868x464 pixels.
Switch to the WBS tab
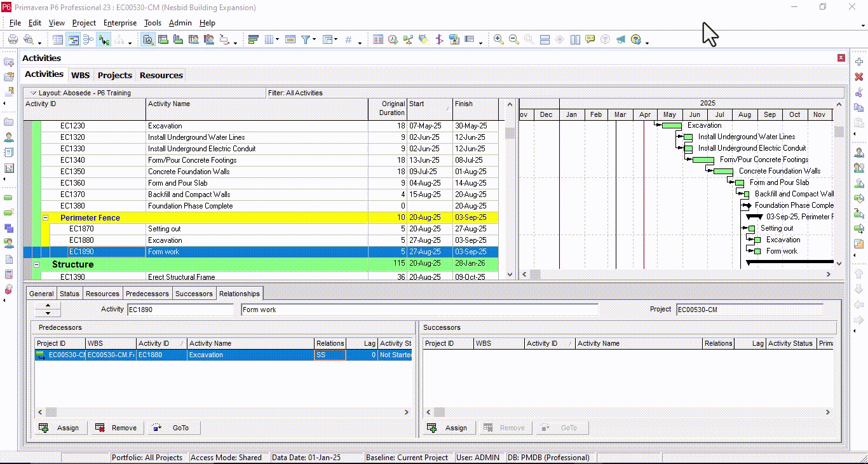[80, 75]
